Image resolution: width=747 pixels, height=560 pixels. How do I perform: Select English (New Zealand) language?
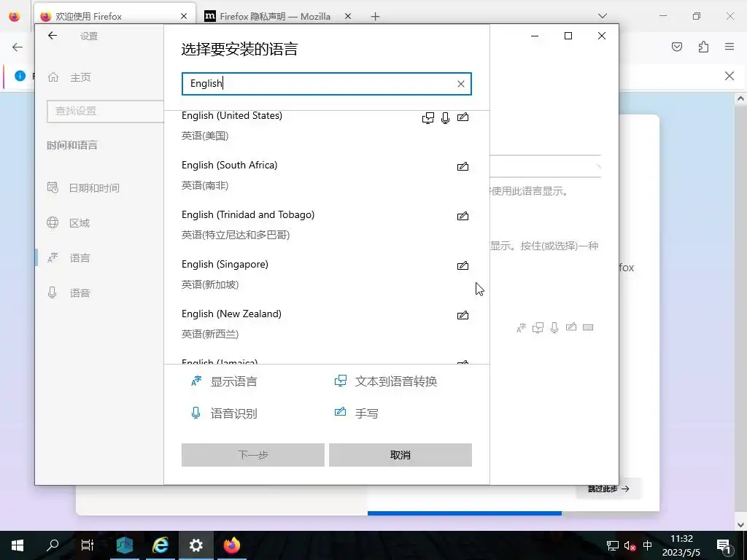click(326, 324)
